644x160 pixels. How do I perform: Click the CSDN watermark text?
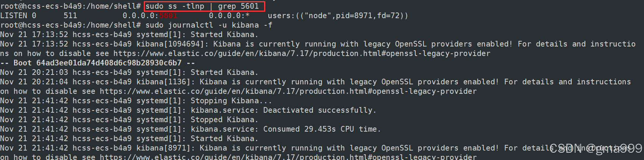[x=596, y=149]
